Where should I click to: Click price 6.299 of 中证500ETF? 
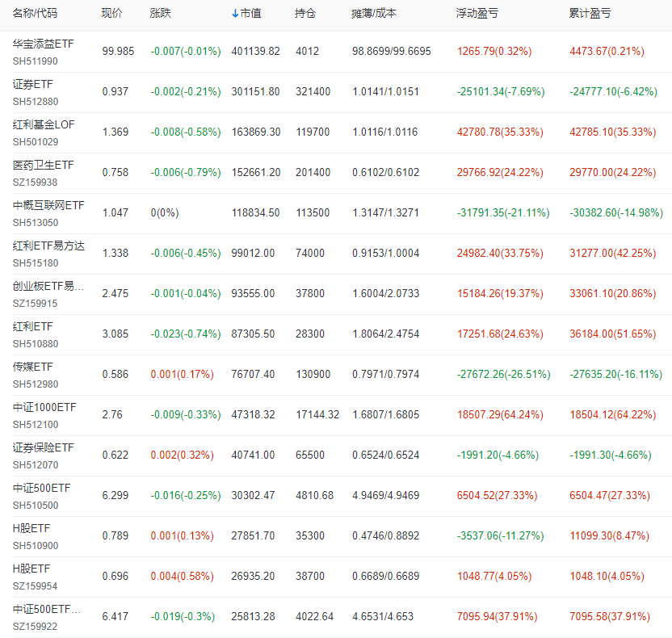click(115, 495)
